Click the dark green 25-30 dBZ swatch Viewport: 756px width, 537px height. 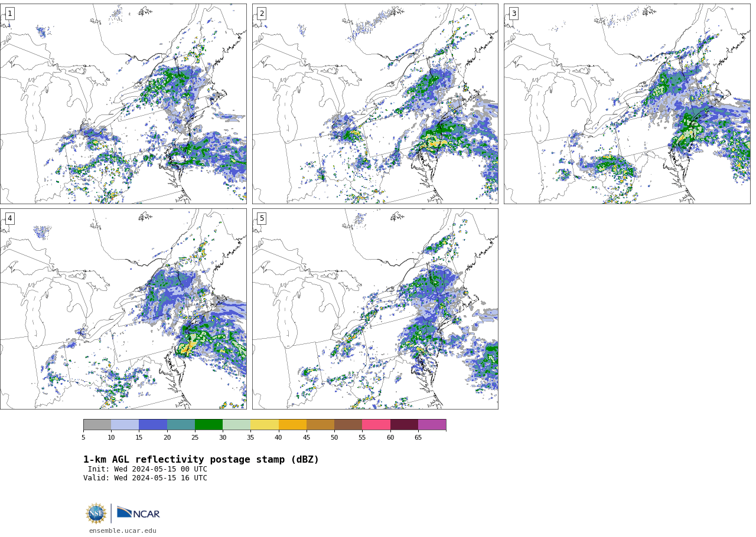[x=208, y=425]
